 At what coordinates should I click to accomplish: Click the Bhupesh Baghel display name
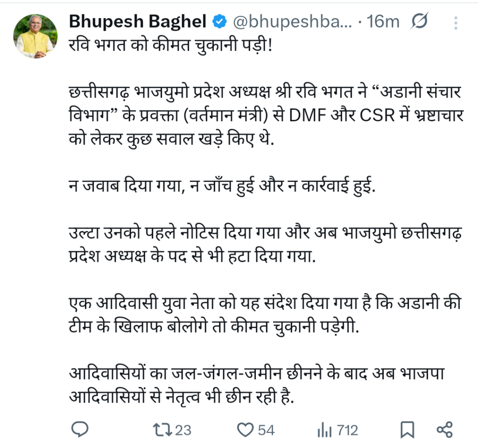138,21
